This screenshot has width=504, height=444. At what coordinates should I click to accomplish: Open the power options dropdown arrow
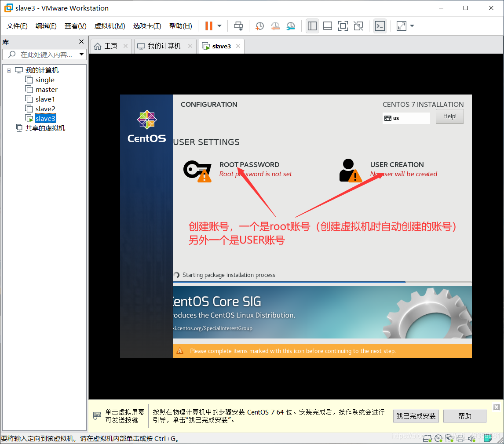[219, 26]
